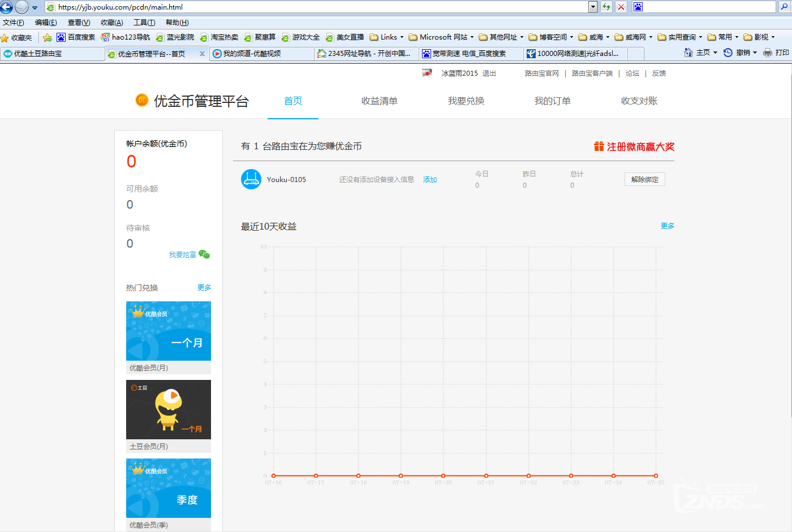This screenshot has width=792, height=532.
Task: Click 添加 to add device info
Action: [x=430, y=180]
